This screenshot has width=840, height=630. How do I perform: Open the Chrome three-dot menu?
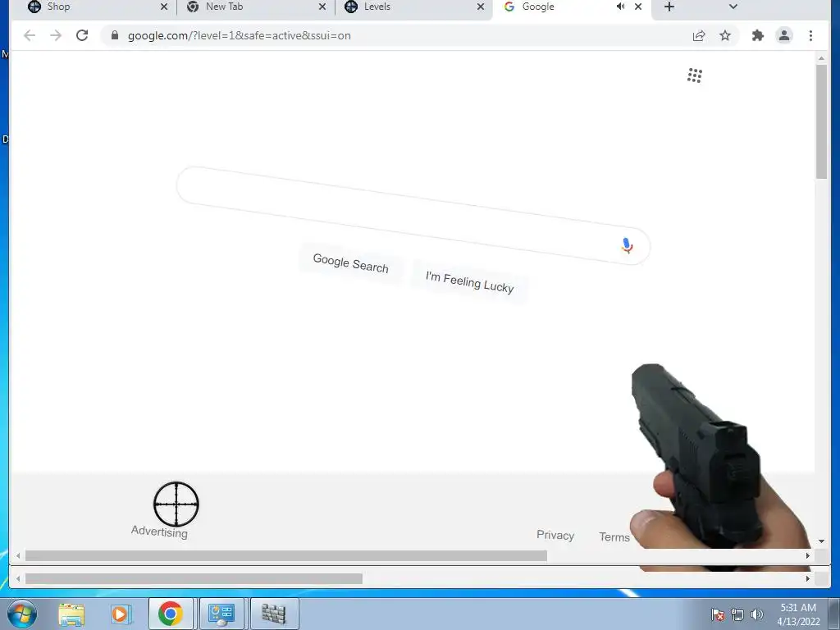coord(810,36)
